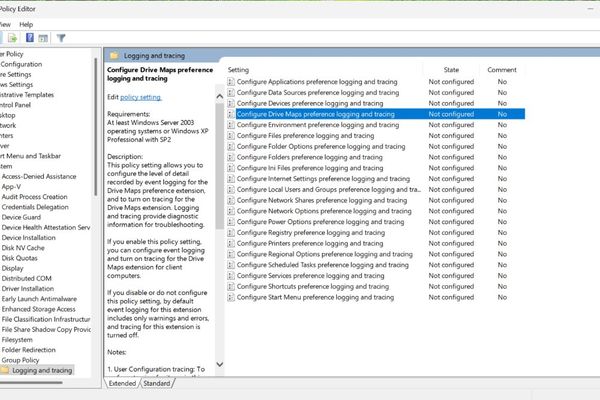
Task: Switch to the Standard tab
Action: (x=157, y=383)
